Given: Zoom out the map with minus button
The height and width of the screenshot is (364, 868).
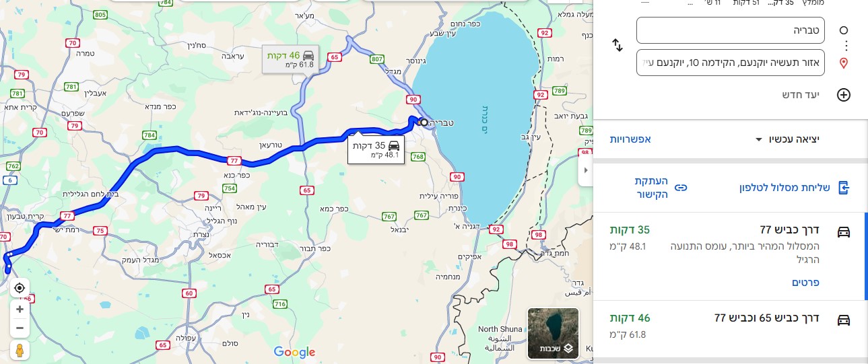Looking at the screenshot, I should (x=20, y=328).
